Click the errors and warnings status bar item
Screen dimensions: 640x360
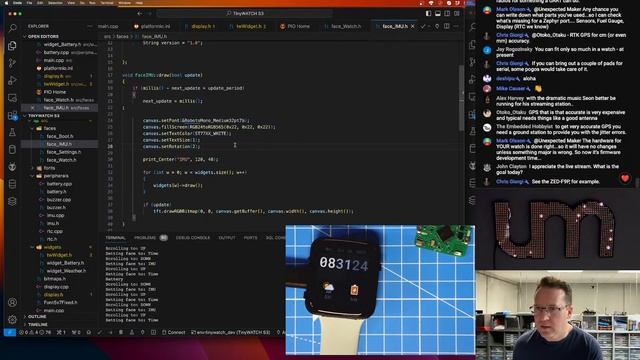click(x=35, y=332)
